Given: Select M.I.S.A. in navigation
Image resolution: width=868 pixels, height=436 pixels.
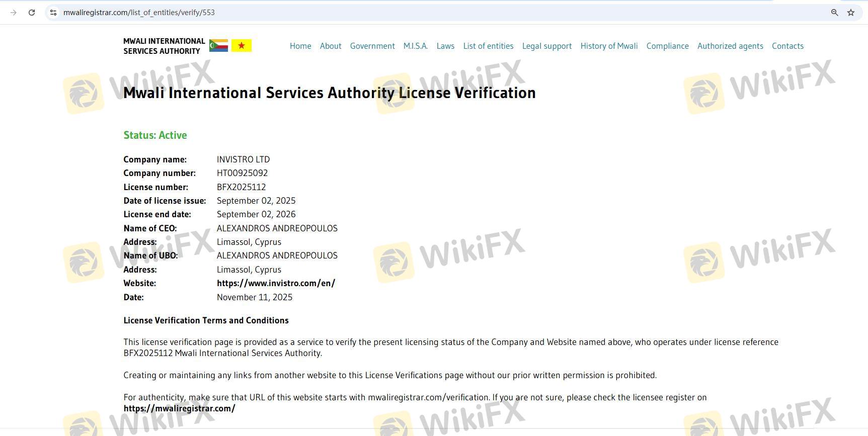Looking at the screenshot, I should tap(416, 46).
